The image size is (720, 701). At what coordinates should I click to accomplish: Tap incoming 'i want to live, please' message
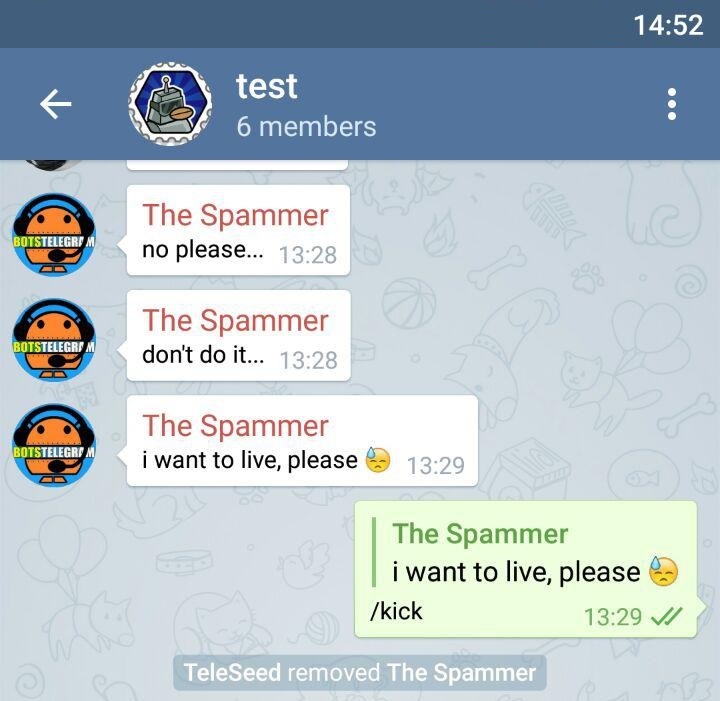pos(302,441)
